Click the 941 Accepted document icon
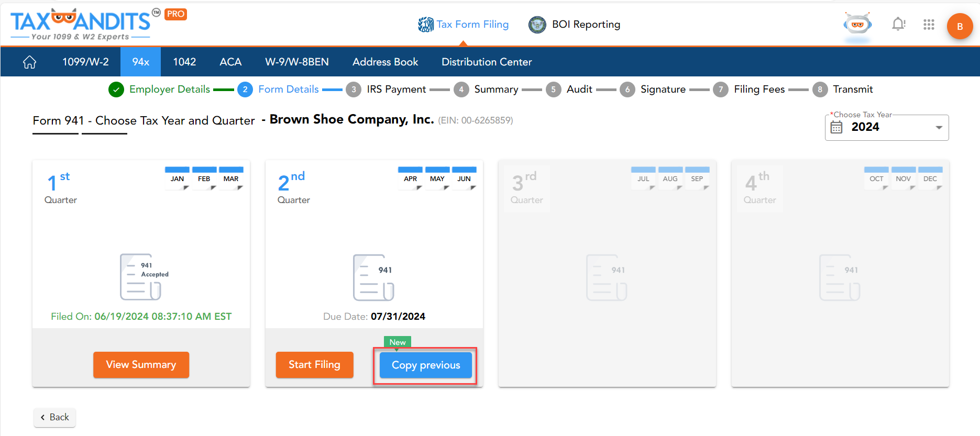The width and height of the screenshot is (980, 436). [x=141, y=277]
